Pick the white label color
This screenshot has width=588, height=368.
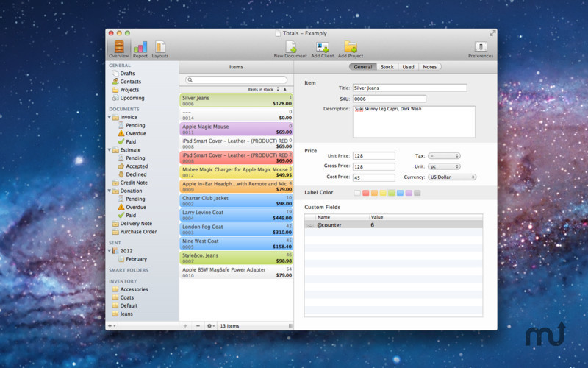[357, 193]
